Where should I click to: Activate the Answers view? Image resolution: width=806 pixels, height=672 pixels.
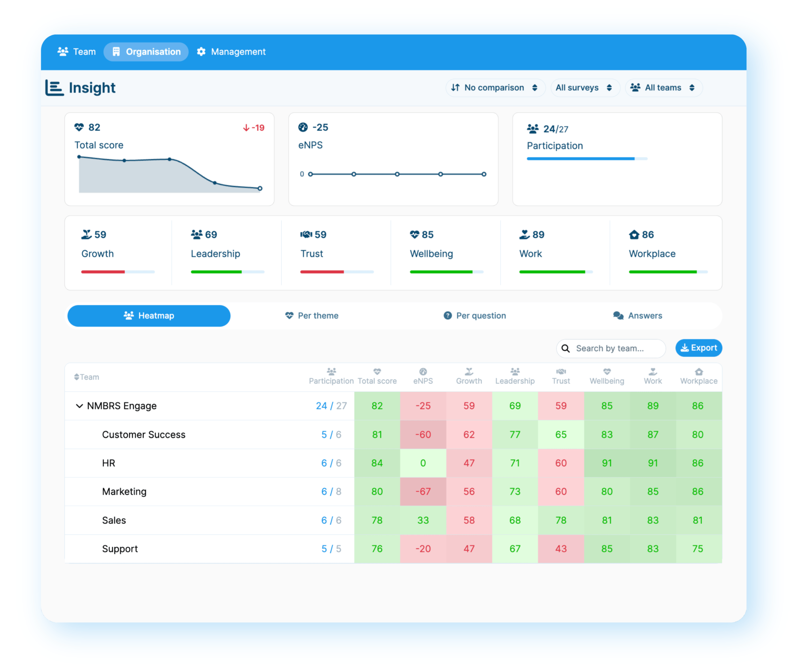(638, 315)
